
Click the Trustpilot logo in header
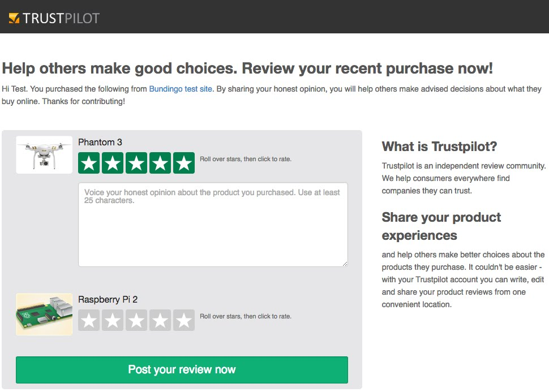[x=54, y=18]
